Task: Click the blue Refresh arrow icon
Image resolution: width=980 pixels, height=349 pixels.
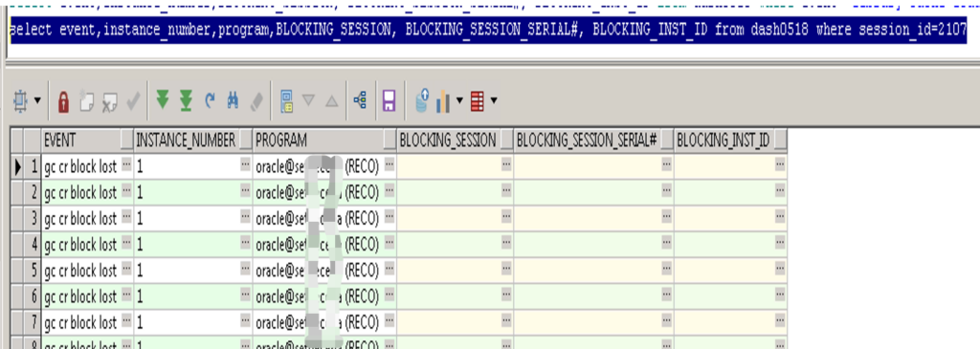Action: coord(210,99)
